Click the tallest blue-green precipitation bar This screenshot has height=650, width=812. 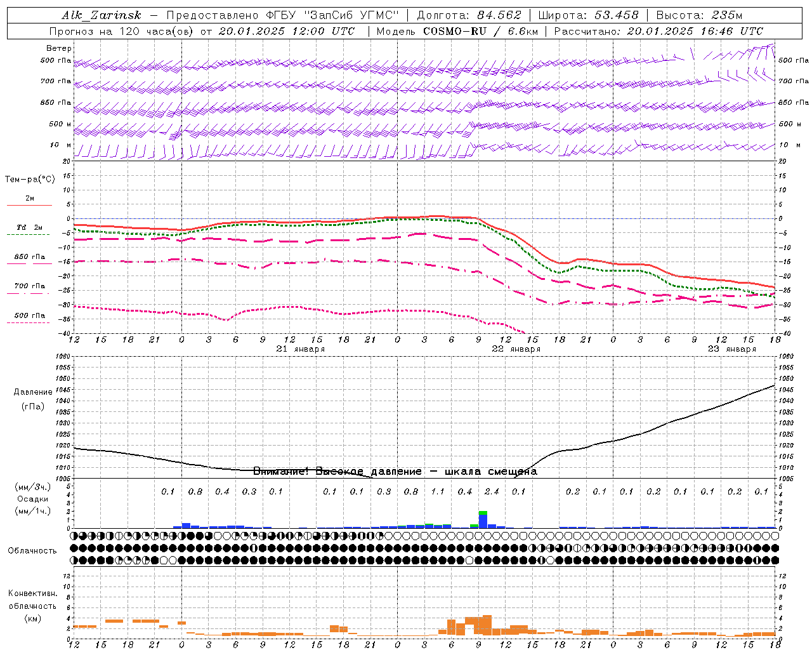[x=483, y=519]
